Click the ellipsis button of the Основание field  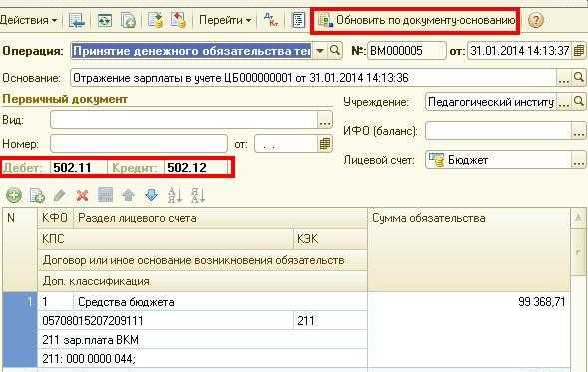564,78
